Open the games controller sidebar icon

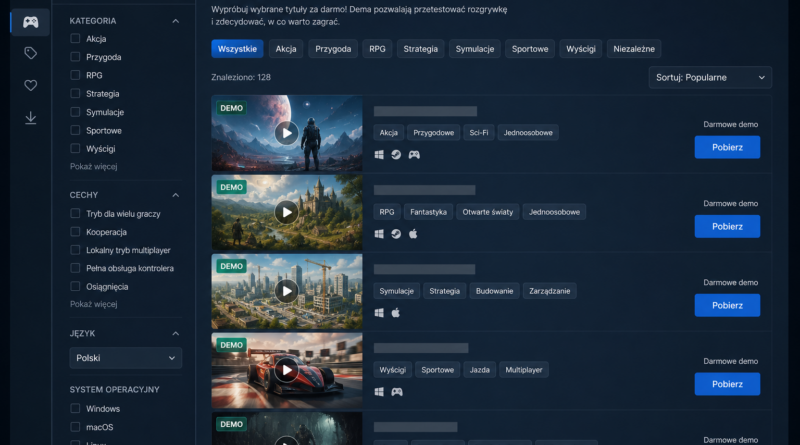[31, 22]
